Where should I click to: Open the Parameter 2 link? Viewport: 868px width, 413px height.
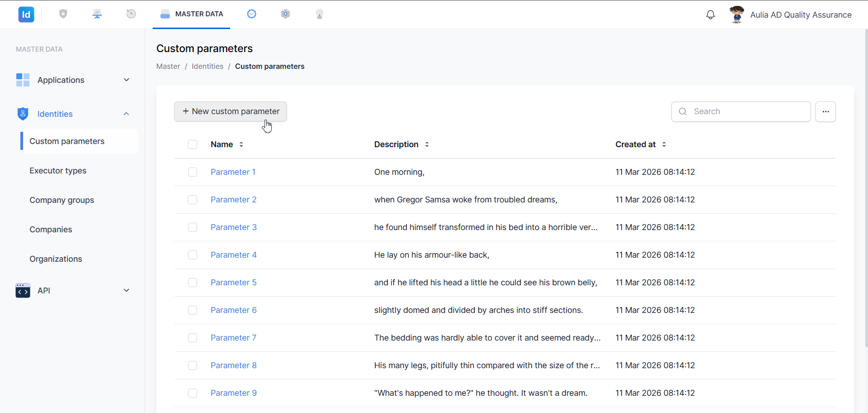click(233, 200)
